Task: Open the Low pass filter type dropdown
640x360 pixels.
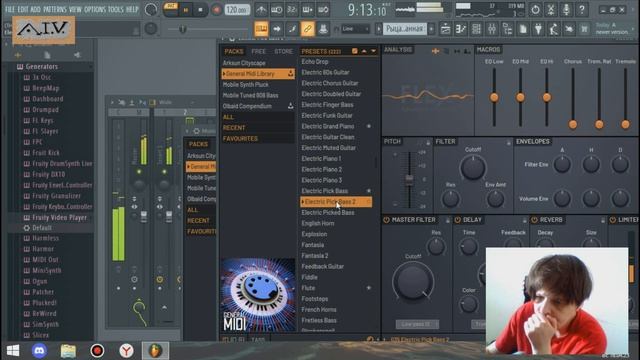Action: [x=417, y=324]
